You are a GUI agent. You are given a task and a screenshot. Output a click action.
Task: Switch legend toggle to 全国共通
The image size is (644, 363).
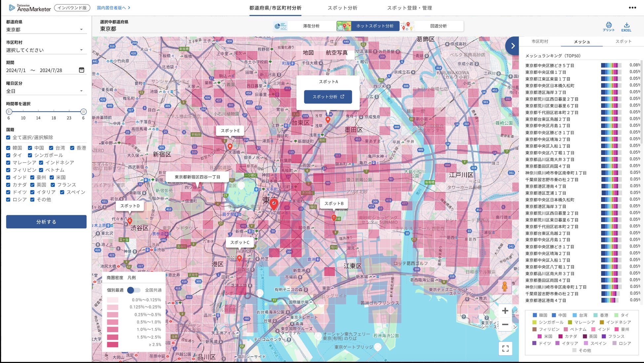134,290
